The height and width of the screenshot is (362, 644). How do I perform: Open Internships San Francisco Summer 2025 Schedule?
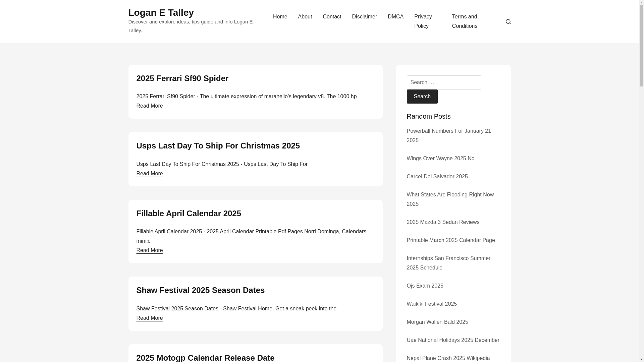[448, 263]
